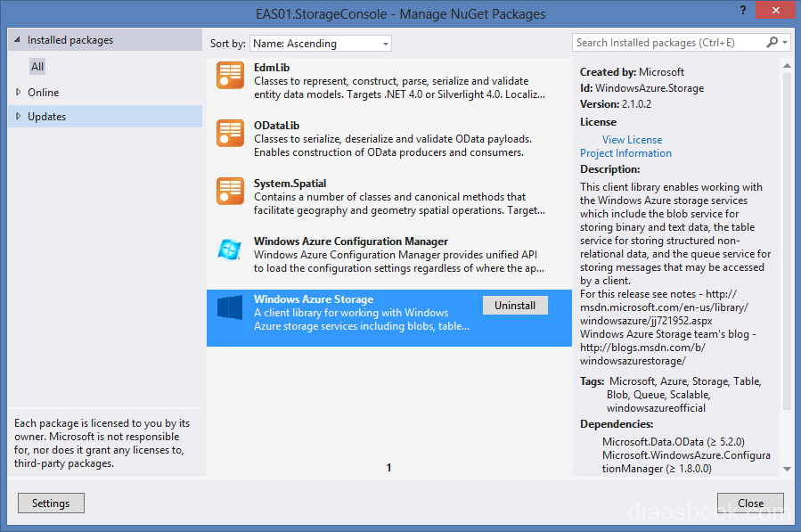Image resolution: width=801 pixels, height=532 pixels.
Task: Click the Windows Azure Storage package title
Action: [314, 299]
